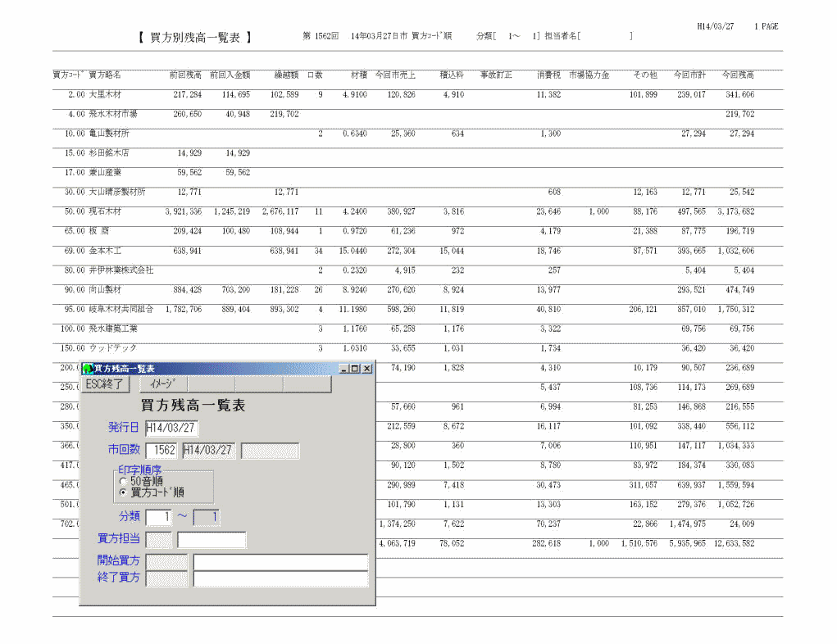Click the 積込料 column header

pos(452,75)
